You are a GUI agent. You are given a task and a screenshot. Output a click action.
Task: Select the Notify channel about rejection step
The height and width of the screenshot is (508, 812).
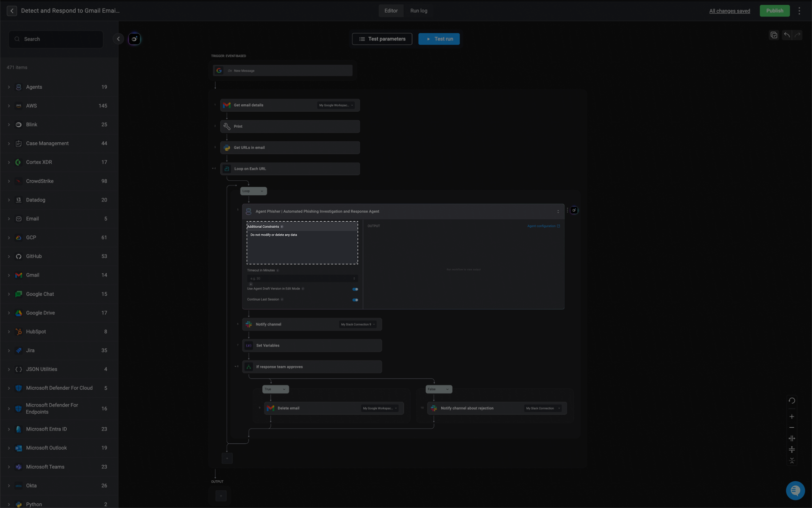(x=497, y=408)
